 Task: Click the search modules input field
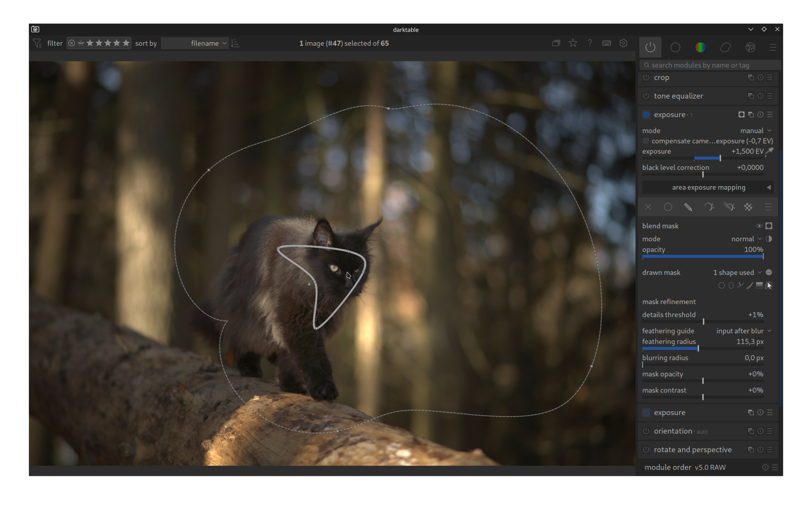[710, 65]
